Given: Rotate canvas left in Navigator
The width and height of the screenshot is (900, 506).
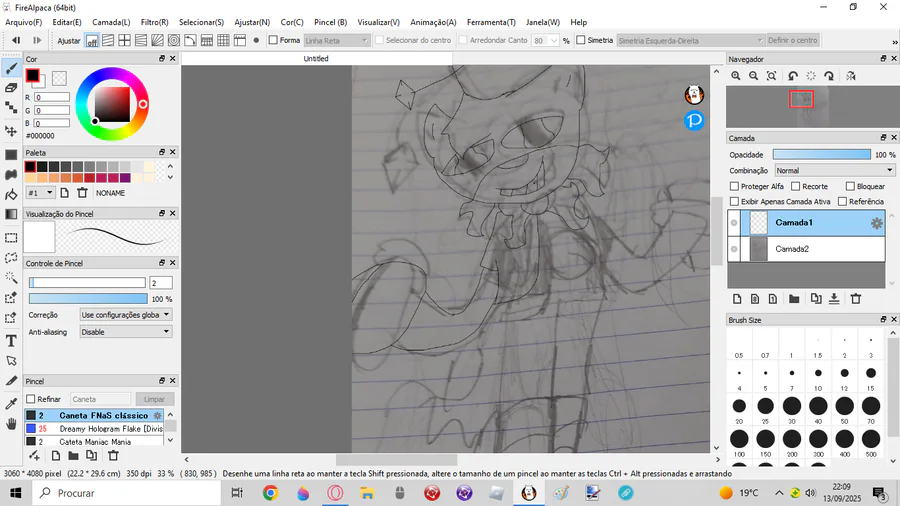Looking at the screenshot, I should tap(793, 76).
